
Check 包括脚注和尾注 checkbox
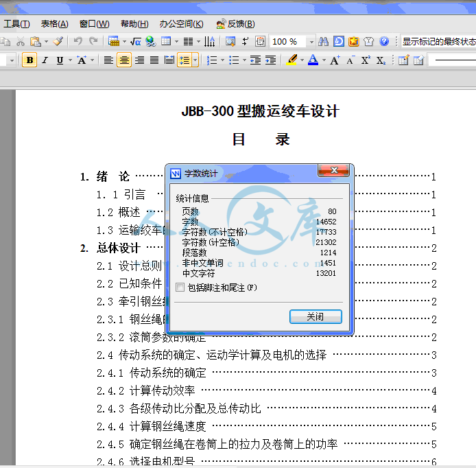tap(180, 287)
